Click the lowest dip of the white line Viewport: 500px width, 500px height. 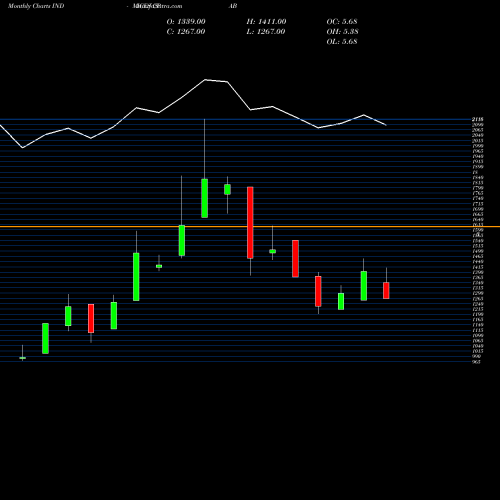(x=23, y=148)
